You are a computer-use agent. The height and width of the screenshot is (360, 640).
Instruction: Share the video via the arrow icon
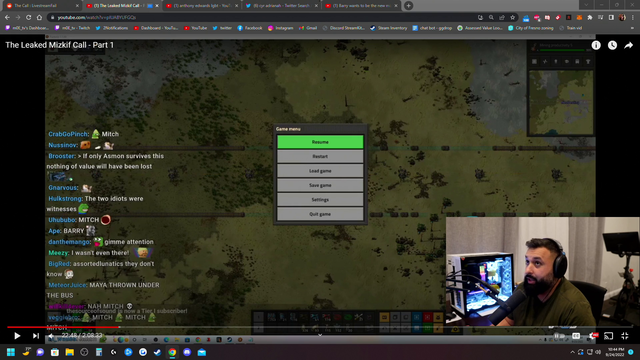coord(629,45)
